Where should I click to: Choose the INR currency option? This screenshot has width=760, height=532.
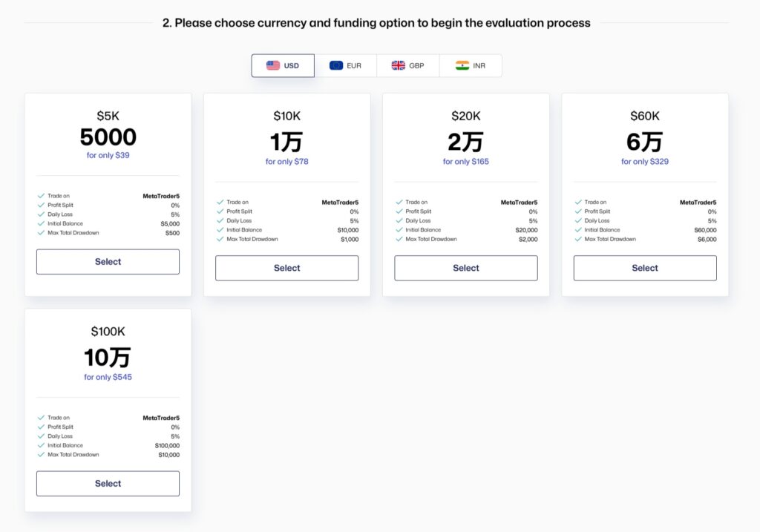coord(471,65)
